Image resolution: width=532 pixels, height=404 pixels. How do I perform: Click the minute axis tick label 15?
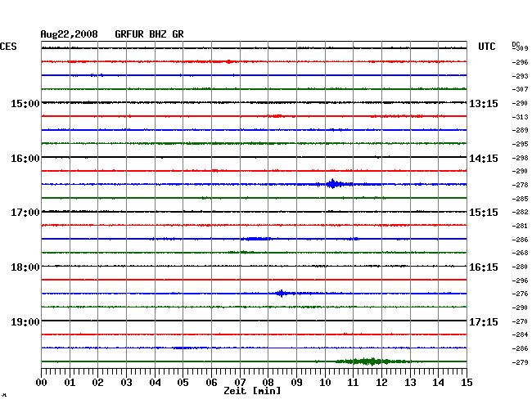tap(467, 383)
